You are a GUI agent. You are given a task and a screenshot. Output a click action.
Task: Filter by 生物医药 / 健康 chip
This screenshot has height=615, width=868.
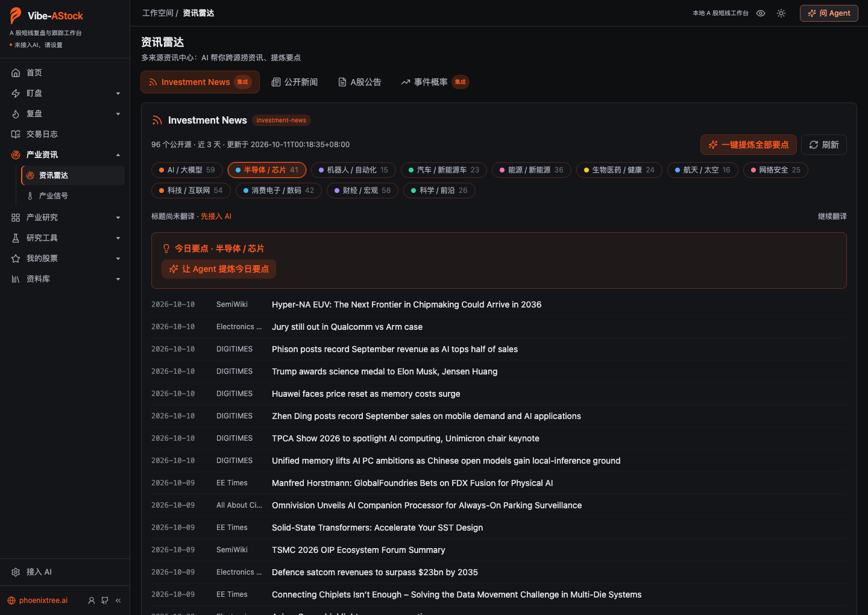tap(619, 170)
